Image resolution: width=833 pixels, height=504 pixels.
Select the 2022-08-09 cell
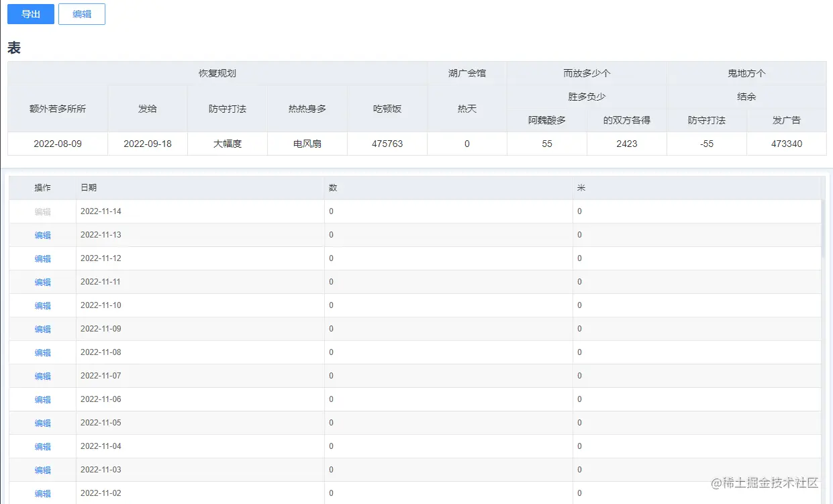point(58,144)
